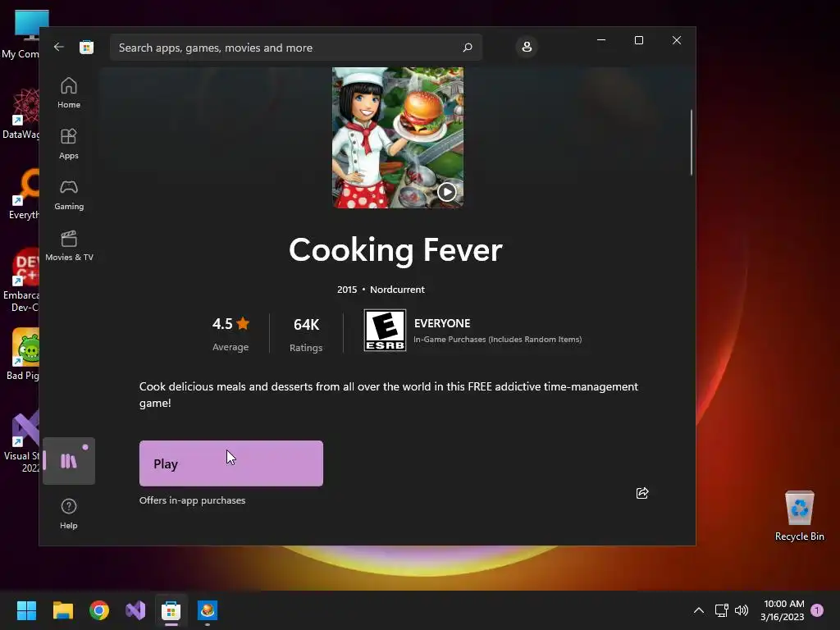Viewport: 840px width, 630px height.
Task: Maximize the Microsoft Store window
Action: (x=638, y=40)
